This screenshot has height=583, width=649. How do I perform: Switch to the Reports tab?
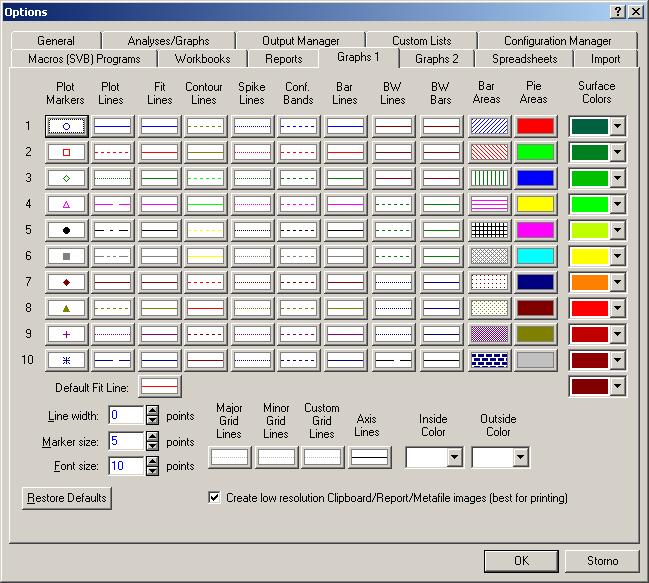(x=284, y=59)
